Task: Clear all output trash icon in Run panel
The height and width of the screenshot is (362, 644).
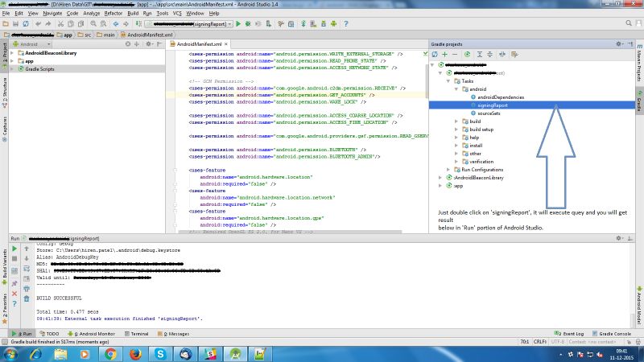Action: tap(27, 298)
